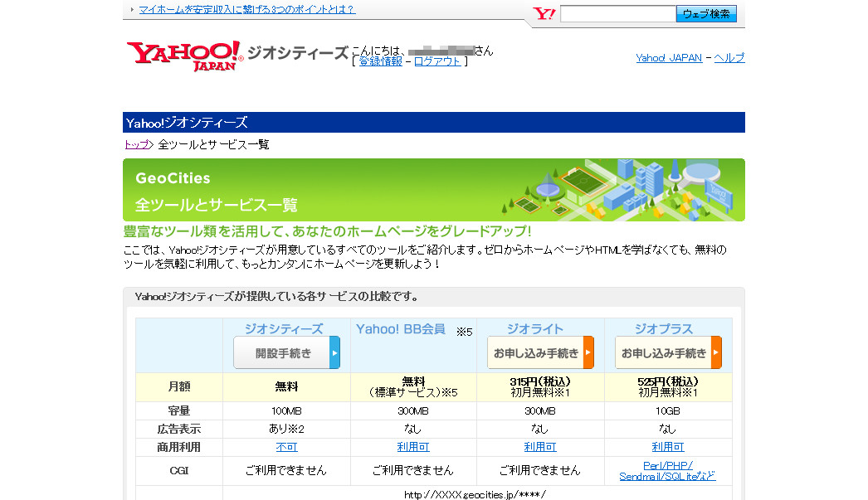Screen dimensions: 868x500
Task: Click the 100MB capacity cell
Action: click(x=287, y=411)
